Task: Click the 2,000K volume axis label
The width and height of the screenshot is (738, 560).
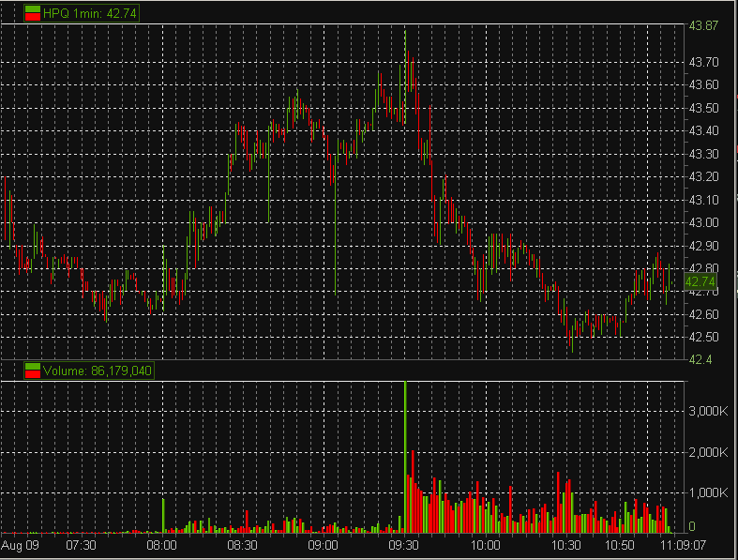Action: click(708, 453)
